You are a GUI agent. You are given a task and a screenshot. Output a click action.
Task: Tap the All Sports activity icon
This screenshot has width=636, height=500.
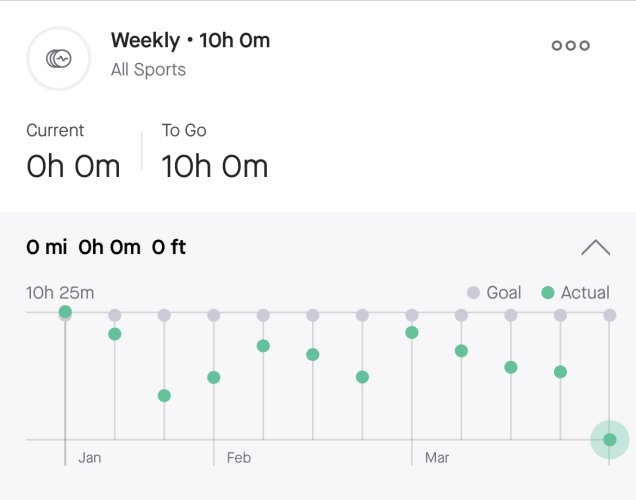[x=58, y=58]
